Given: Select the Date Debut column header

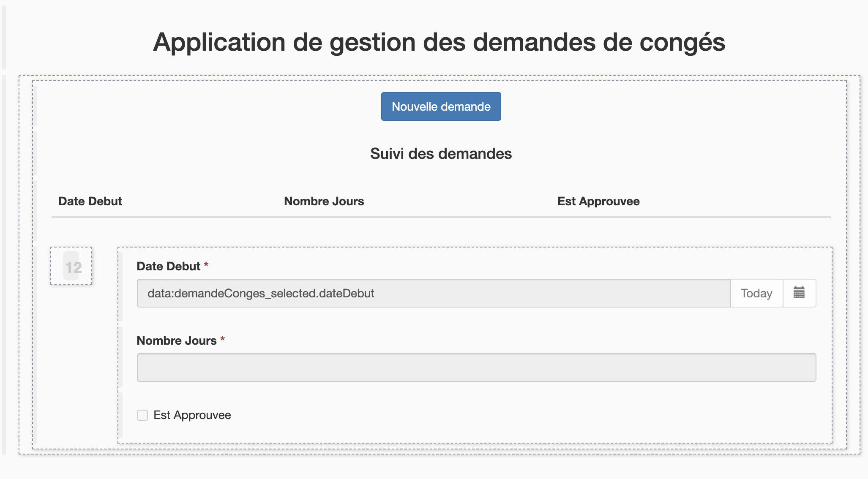Looking at the screenshot, I should [x=90, y=201].
